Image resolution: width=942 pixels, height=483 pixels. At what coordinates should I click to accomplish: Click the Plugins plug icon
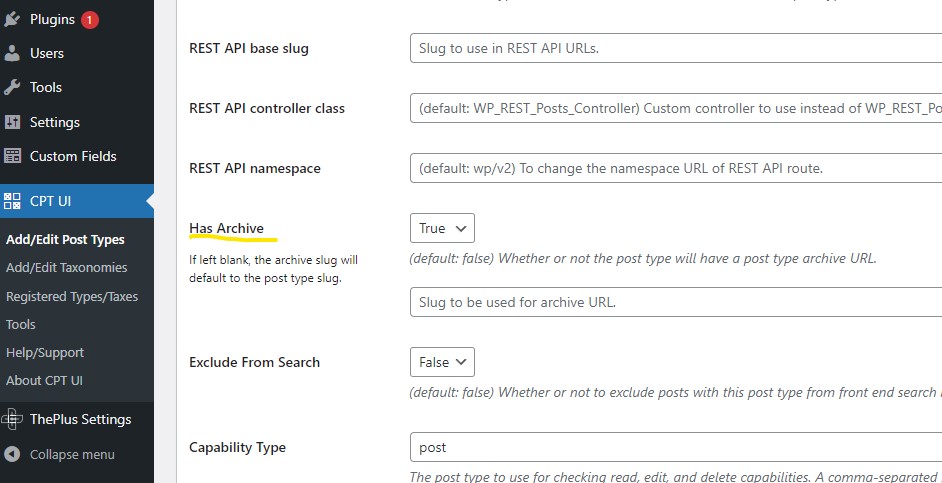click(x=12, y=19)
